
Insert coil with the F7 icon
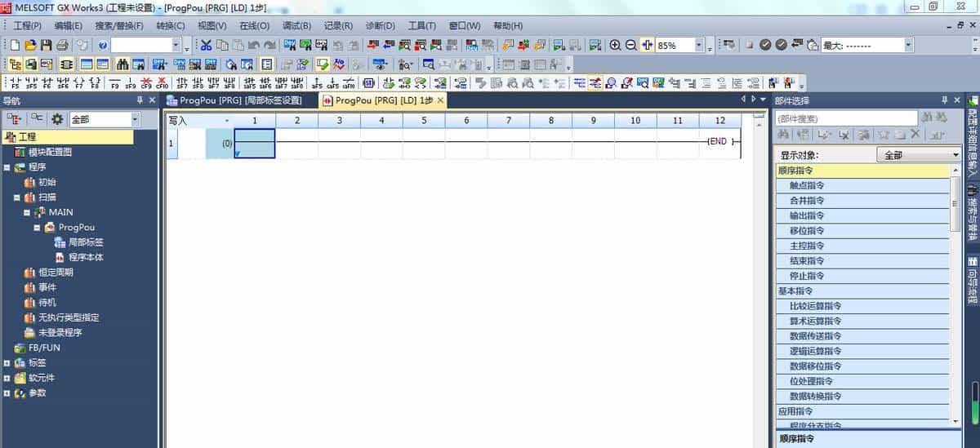(79, 82)
